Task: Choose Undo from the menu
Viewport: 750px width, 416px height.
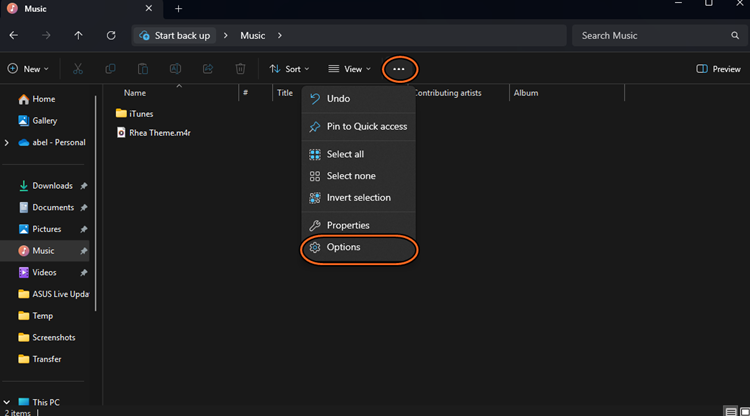Action: tap(358, 99)
